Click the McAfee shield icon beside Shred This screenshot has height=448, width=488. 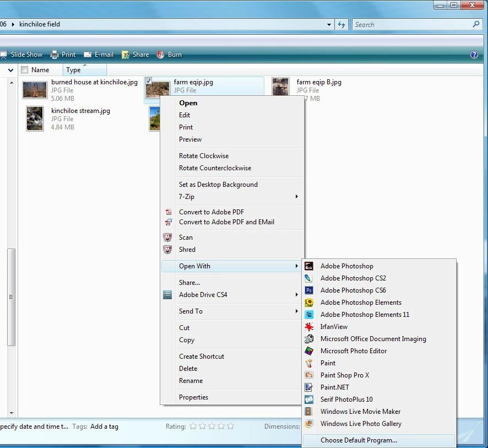point(167,250)
